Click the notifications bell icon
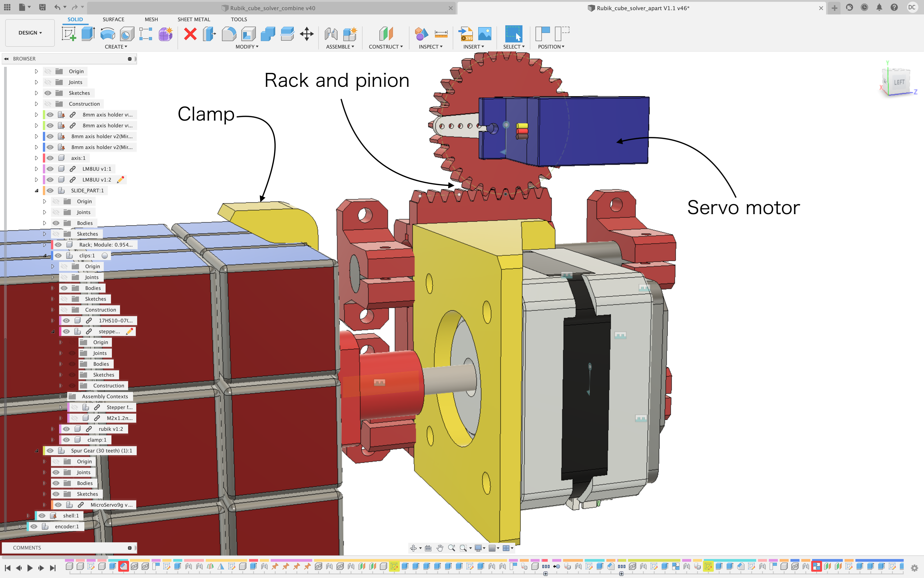Viewport: 924px width, 578px height. coord(879,7)
